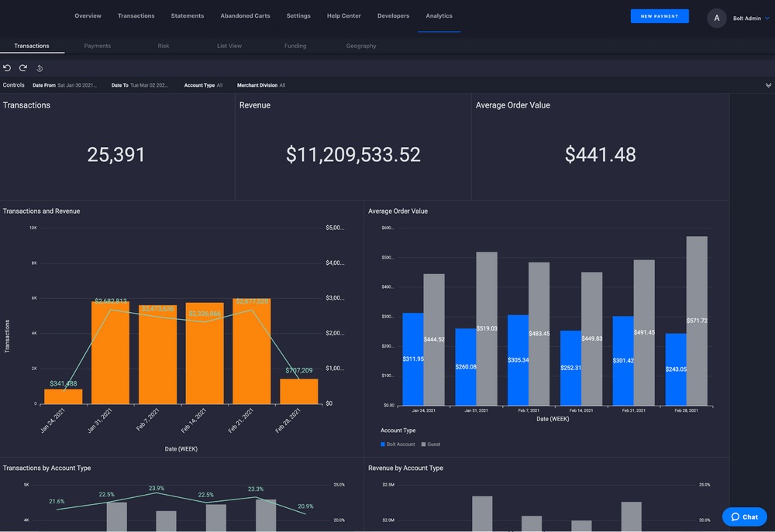Click the Average Order Value $441.48
The width and height of the screenshot is (775, 532).
click(x=600, y=155)
